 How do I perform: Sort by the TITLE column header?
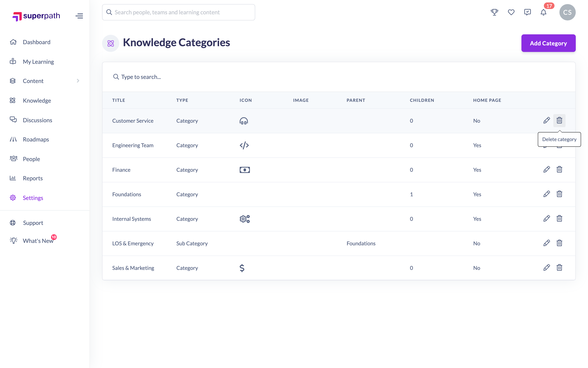119,100
